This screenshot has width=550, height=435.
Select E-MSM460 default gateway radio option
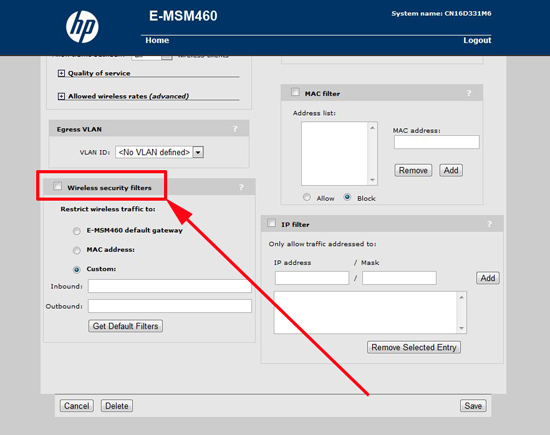pyautogui.click(x=76, y=231)
